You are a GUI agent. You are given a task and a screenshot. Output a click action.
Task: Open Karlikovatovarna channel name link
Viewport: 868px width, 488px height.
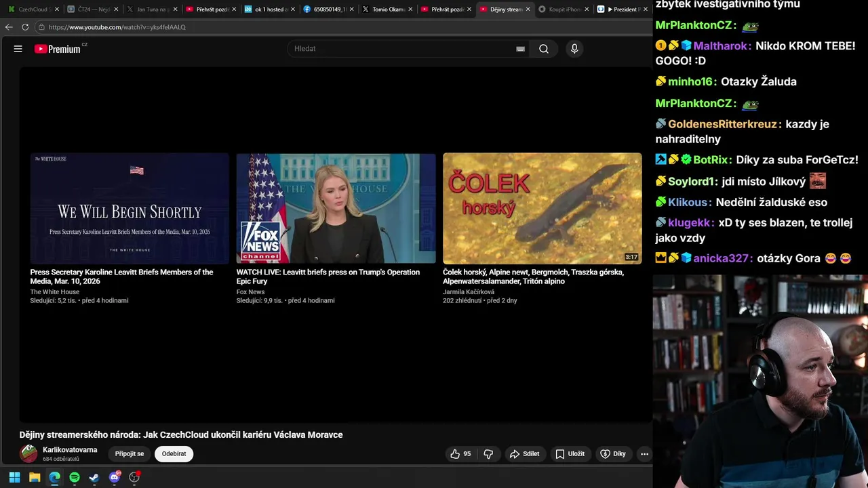[70, 450]
